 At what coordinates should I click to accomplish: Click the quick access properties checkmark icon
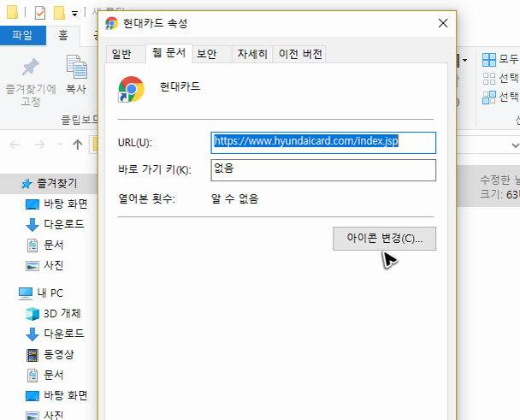tap(40, 13)
